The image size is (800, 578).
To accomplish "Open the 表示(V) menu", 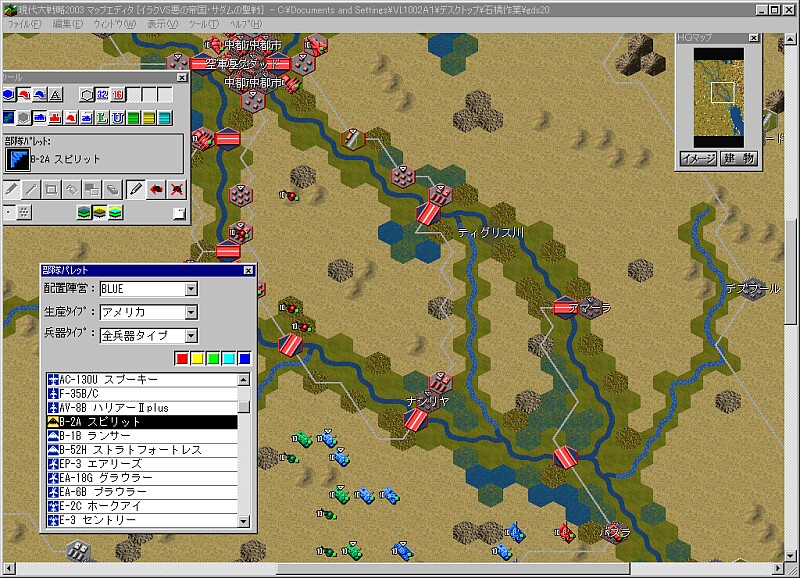I will click(162, 24).
